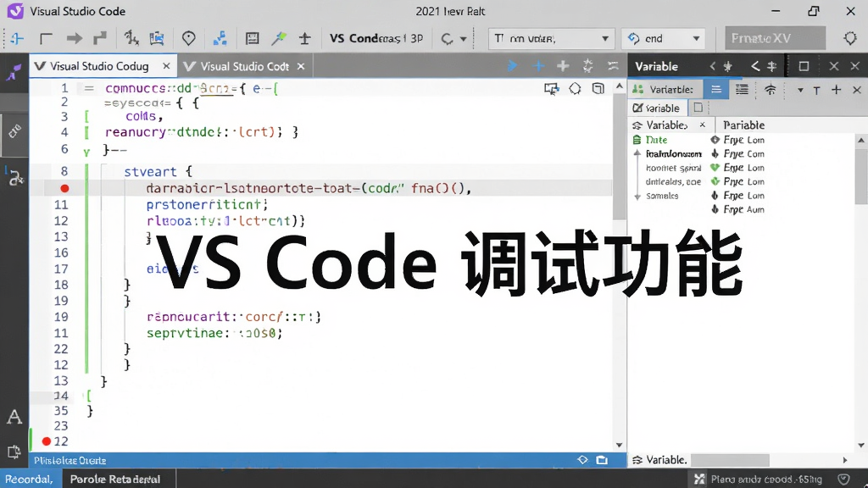The image size is (868, 488).
Task: Click Plisiotae Dterte in blue status strip
Action: [70, 460]
